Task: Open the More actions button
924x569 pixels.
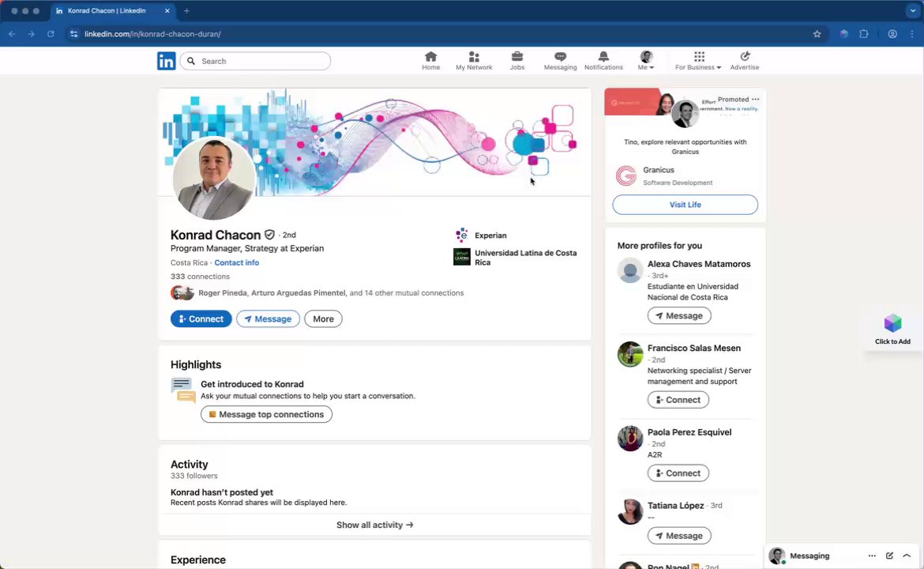Action: point(323,319)
